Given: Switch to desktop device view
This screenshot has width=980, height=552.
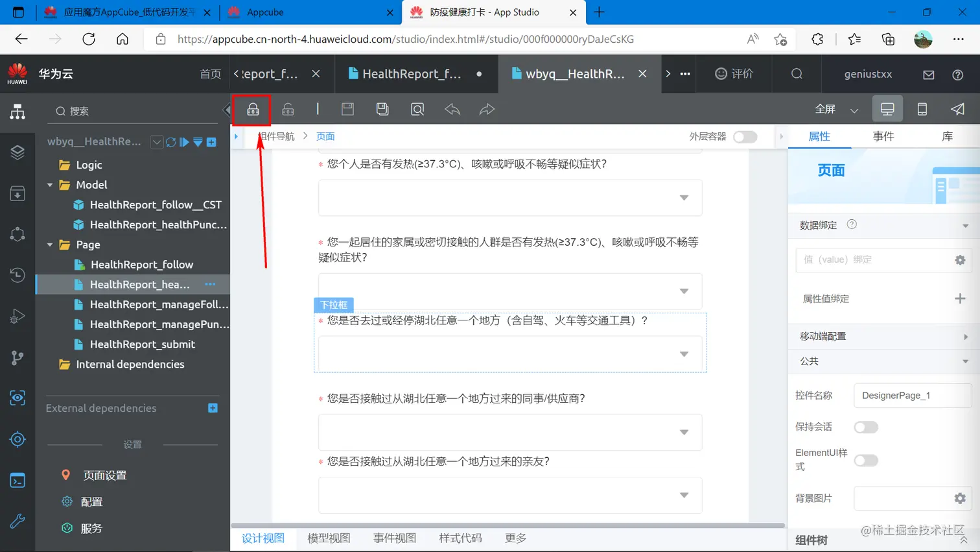Looking at the screenshot, I should [887, 109].
